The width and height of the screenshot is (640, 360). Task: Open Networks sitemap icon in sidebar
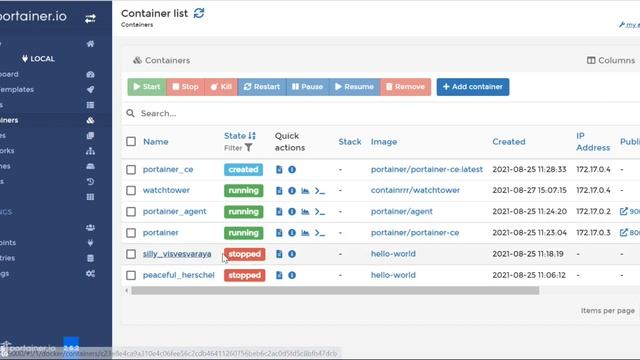coord(90,151)
